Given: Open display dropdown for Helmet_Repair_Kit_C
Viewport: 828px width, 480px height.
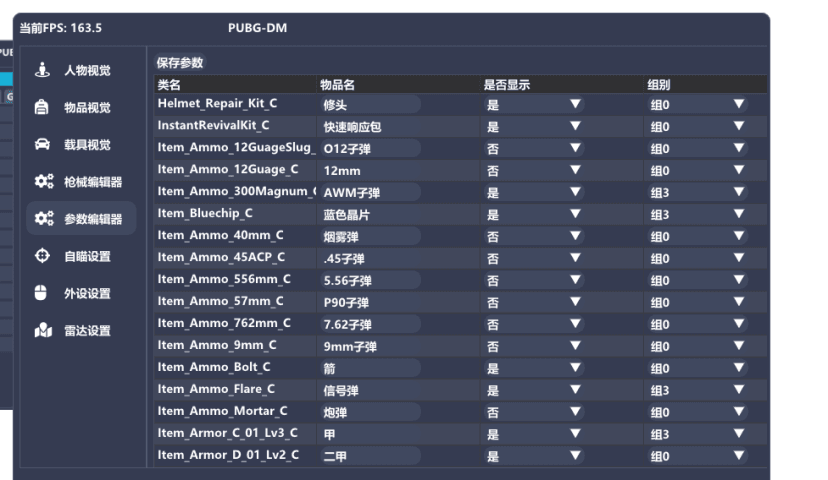Looking at the screenshot, I should pos(533,105).
